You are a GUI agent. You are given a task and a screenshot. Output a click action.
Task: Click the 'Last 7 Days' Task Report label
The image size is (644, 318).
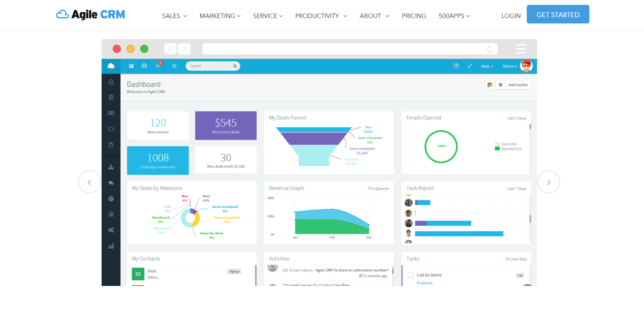pos(517,189)
